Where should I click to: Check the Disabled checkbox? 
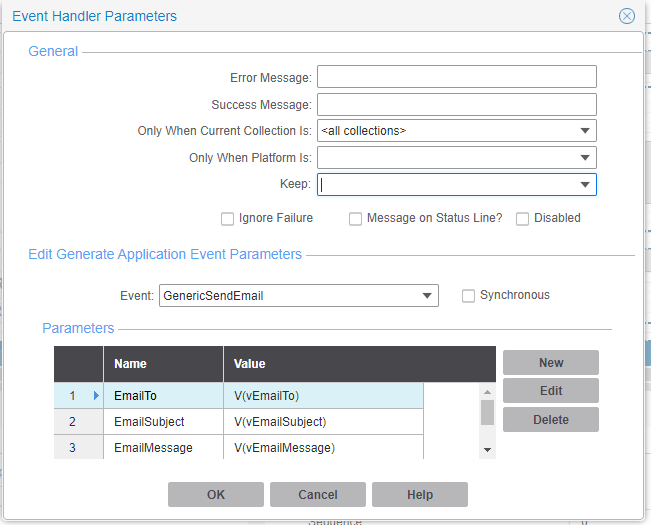point(522,219)
